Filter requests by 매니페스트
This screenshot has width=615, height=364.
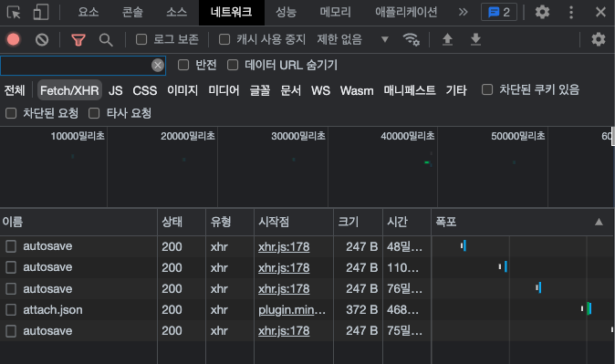(410, 90)
